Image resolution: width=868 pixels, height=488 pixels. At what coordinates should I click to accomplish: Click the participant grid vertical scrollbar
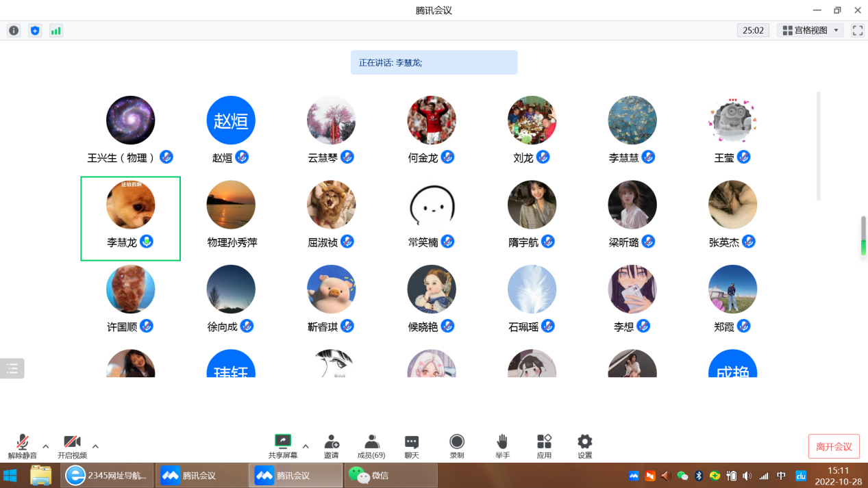(819, 146)
